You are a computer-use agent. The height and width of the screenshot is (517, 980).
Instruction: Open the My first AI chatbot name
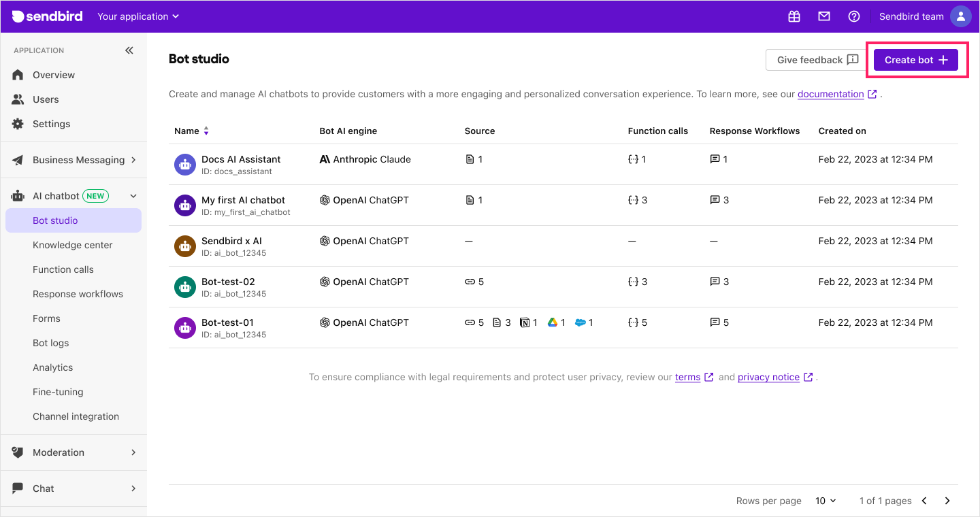243,200
